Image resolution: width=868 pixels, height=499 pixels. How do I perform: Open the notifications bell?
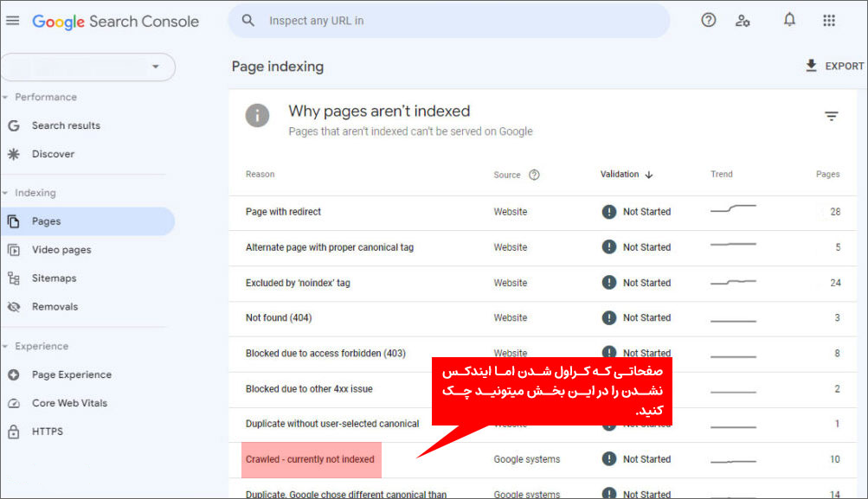(789, 20)
